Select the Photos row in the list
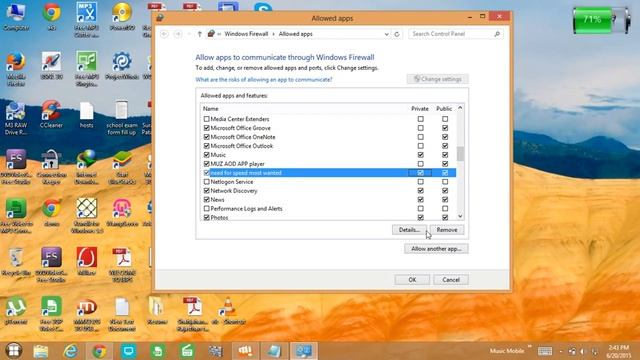Image resolution: width=640 pixels, height=360 pixels. [x=329, y=218]
